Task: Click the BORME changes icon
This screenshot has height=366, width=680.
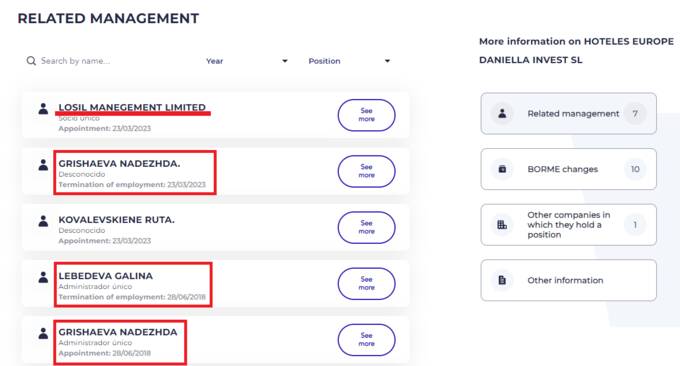Action: [502, 169]
